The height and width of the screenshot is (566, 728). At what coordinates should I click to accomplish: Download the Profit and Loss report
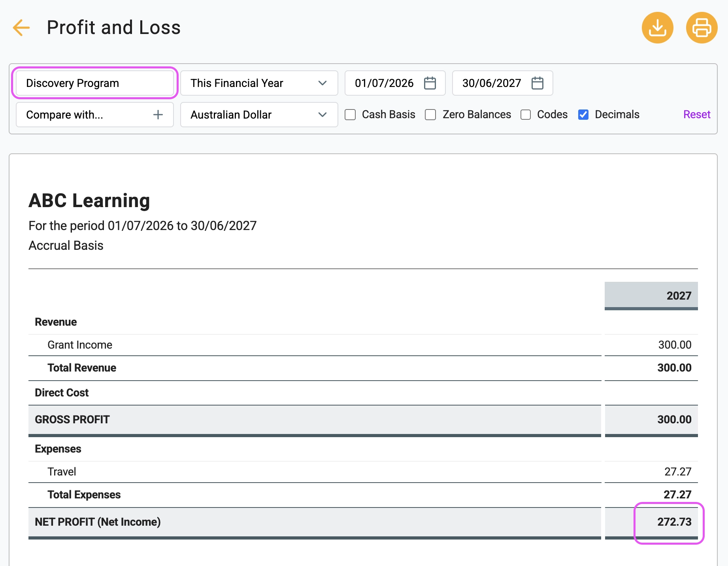(658, 28)
